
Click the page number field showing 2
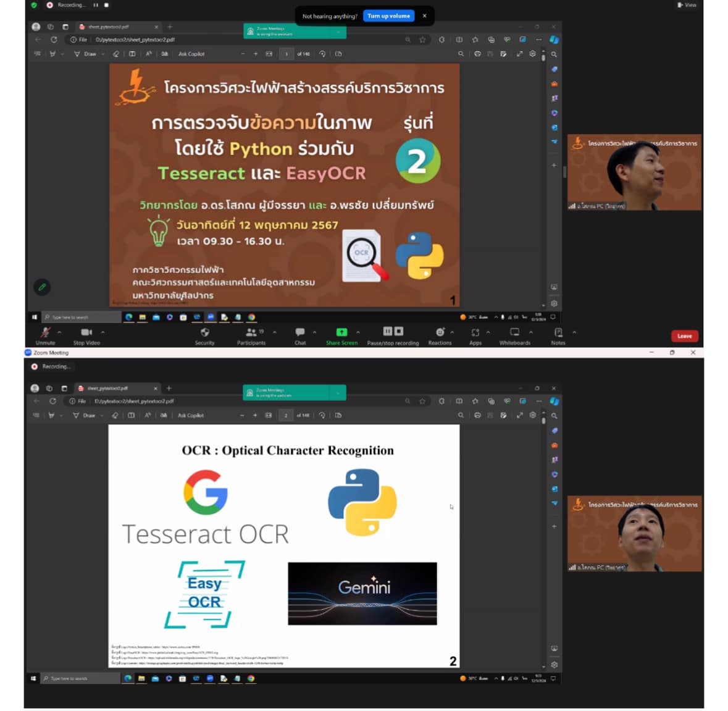point(285,415)
